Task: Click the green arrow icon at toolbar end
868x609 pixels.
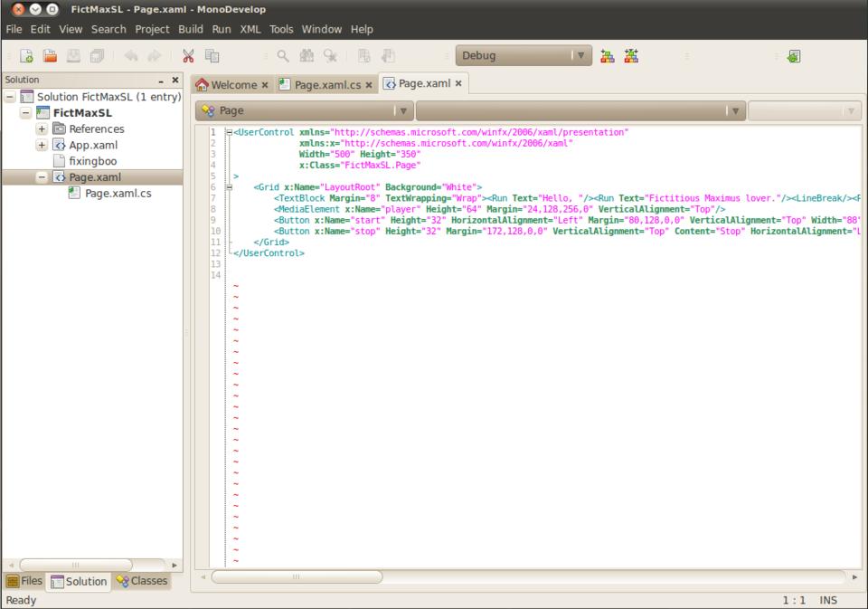Action: [795, 56]
